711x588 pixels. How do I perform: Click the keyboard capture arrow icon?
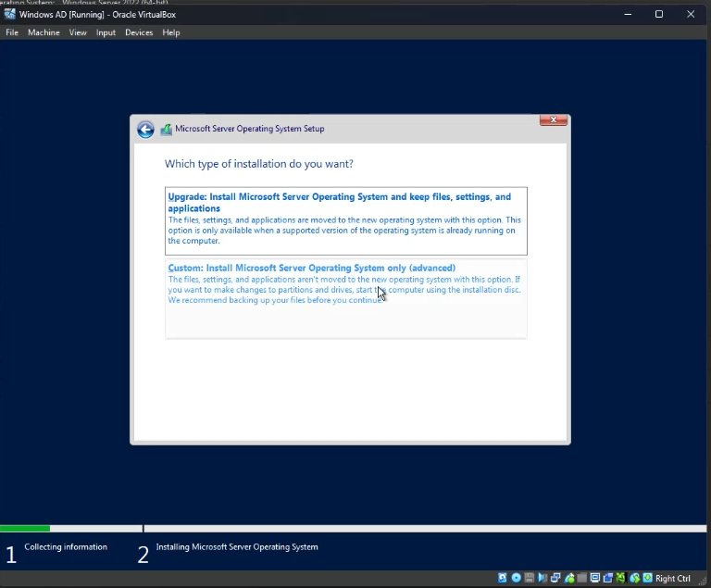tap(647, 578)
